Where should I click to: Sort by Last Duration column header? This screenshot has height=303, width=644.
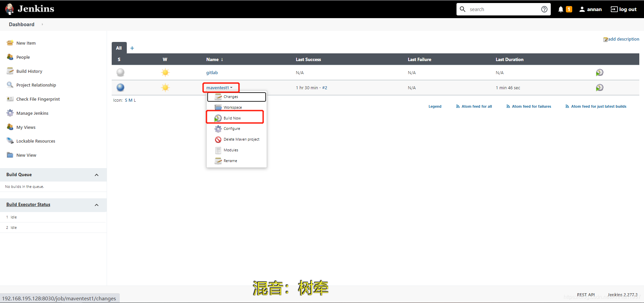[509, 59]
